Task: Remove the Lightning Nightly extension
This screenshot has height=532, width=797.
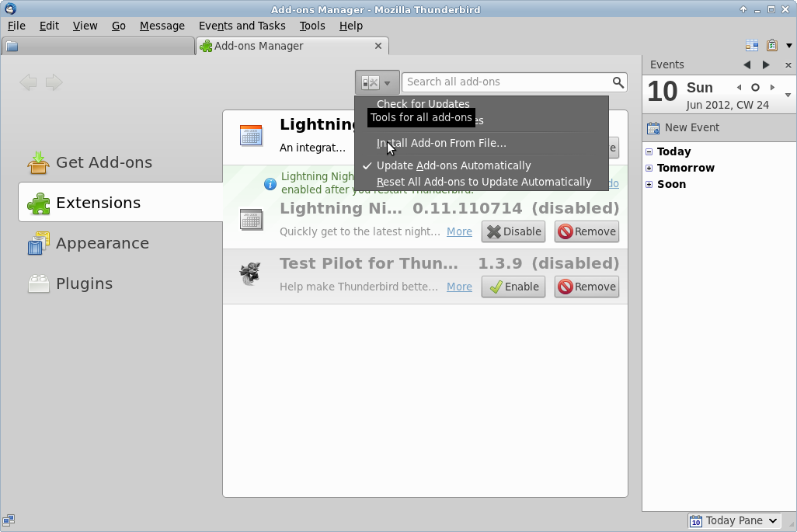Action: pyautogui.click(x=586, y=231)
